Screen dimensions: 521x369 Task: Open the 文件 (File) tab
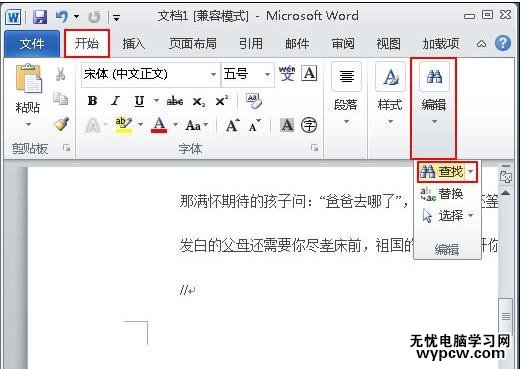[32, 44]
